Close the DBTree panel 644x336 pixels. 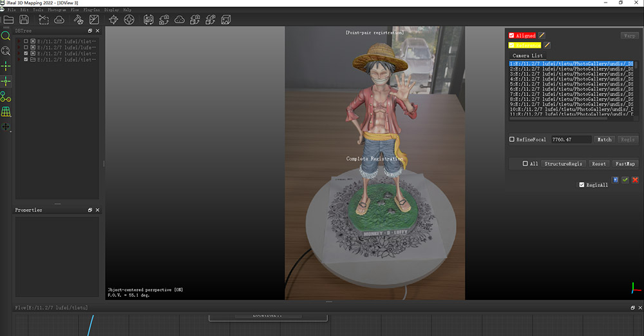(97, 31)
